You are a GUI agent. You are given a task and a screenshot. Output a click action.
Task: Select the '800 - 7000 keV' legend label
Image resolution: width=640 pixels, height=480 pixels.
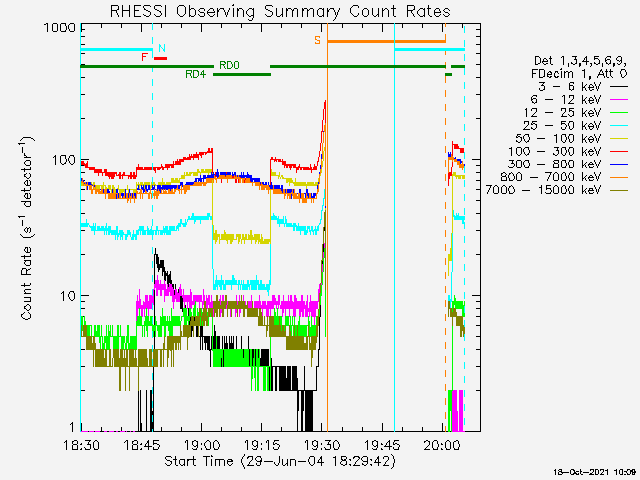[x=551, y=177]
